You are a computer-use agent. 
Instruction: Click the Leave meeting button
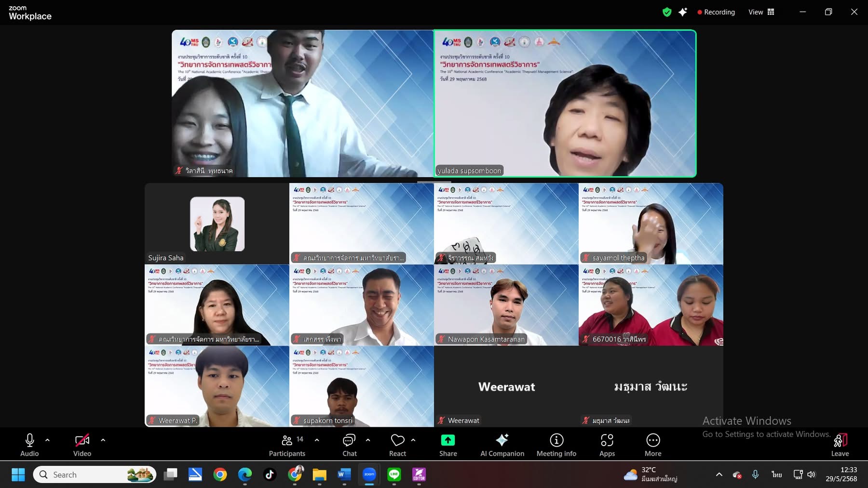tap(840, 445)
